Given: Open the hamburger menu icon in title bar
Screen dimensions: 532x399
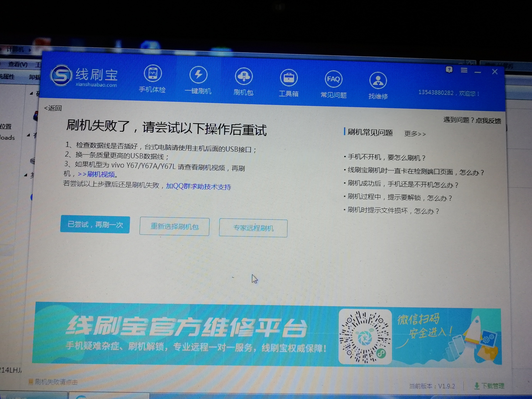Looking at the screenshot, I should (464, 70).
